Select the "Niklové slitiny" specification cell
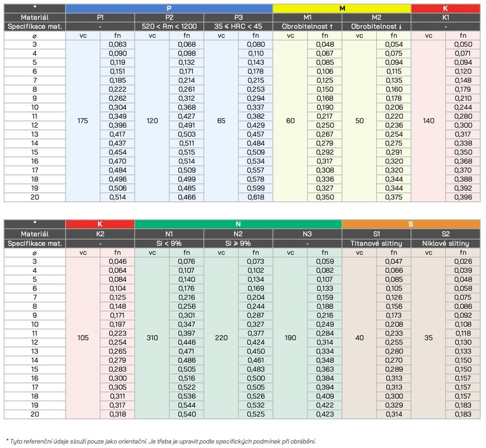 pyautogui.click(x=446, y=242)
